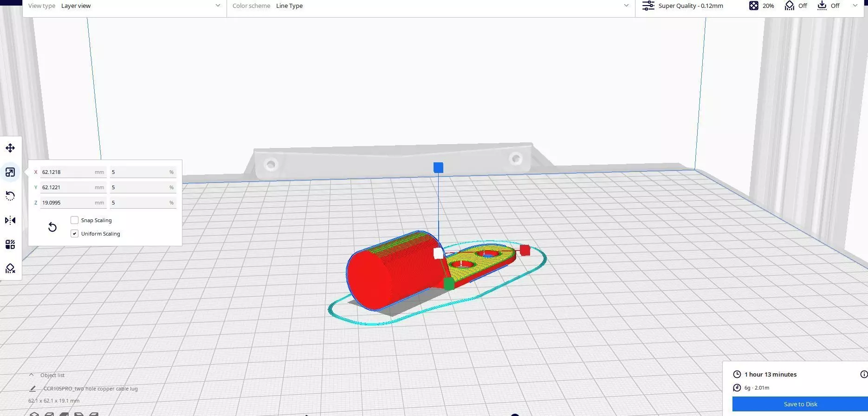Edit the X scale percent field
The height and width of the screenshot is (416, 868).
click(143, 172)
